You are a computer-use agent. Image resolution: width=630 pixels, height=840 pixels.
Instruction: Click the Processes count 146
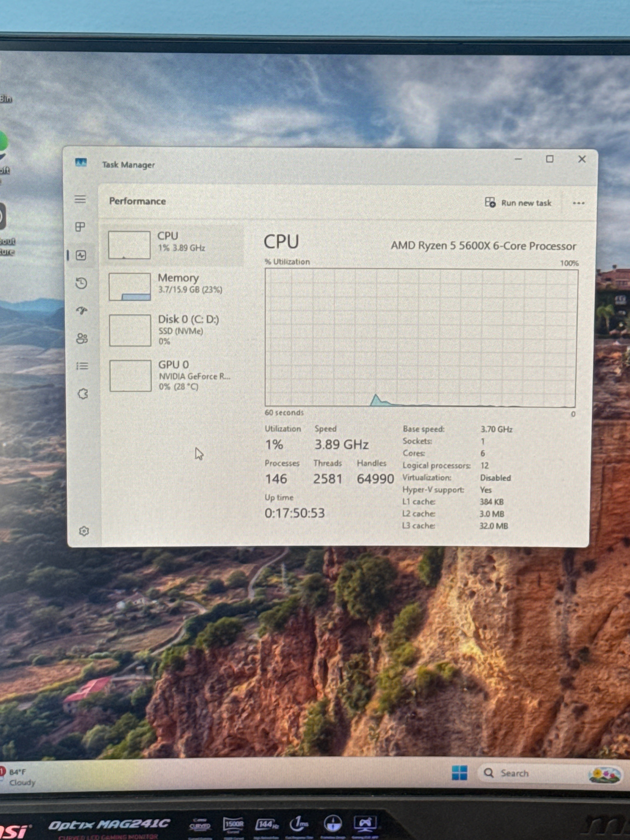click(x=276, y=479)
